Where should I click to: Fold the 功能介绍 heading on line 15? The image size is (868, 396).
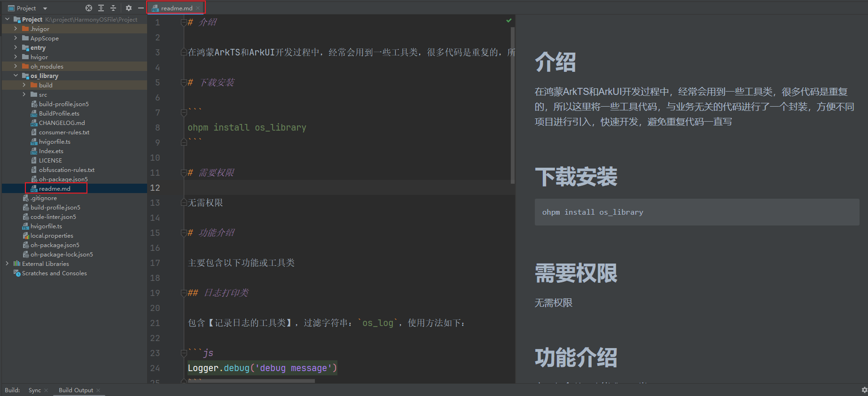click(184, 233)
